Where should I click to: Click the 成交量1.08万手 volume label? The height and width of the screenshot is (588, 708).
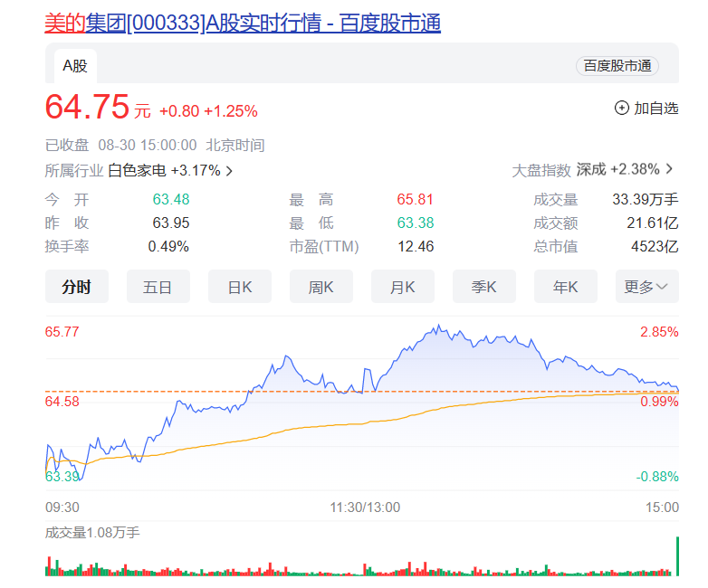[92, 533]
